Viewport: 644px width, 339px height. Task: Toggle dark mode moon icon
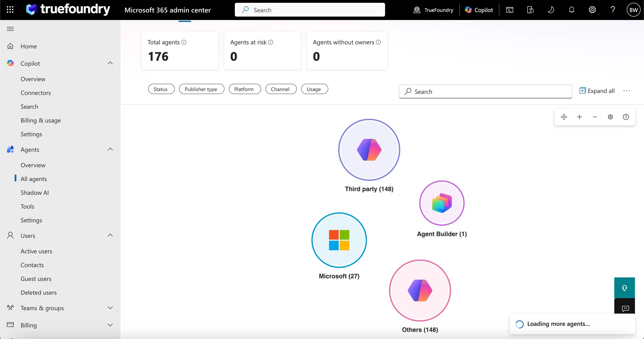tap(551, 10)
